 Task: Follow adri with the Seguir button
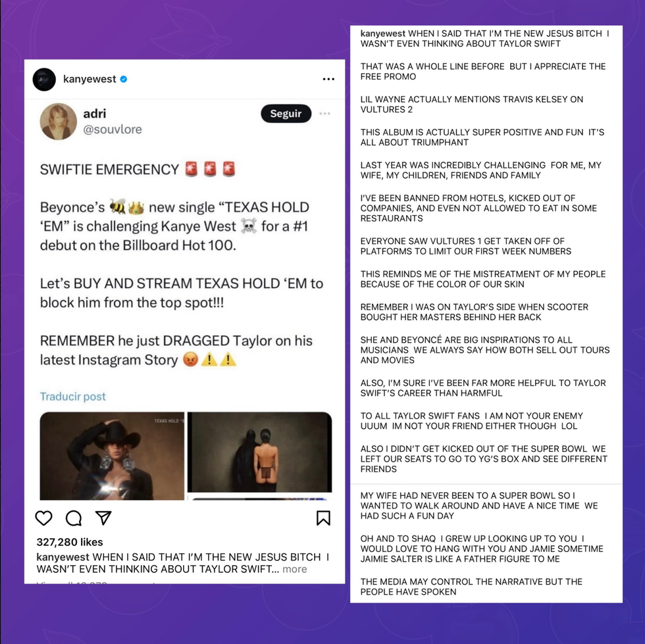286,114
